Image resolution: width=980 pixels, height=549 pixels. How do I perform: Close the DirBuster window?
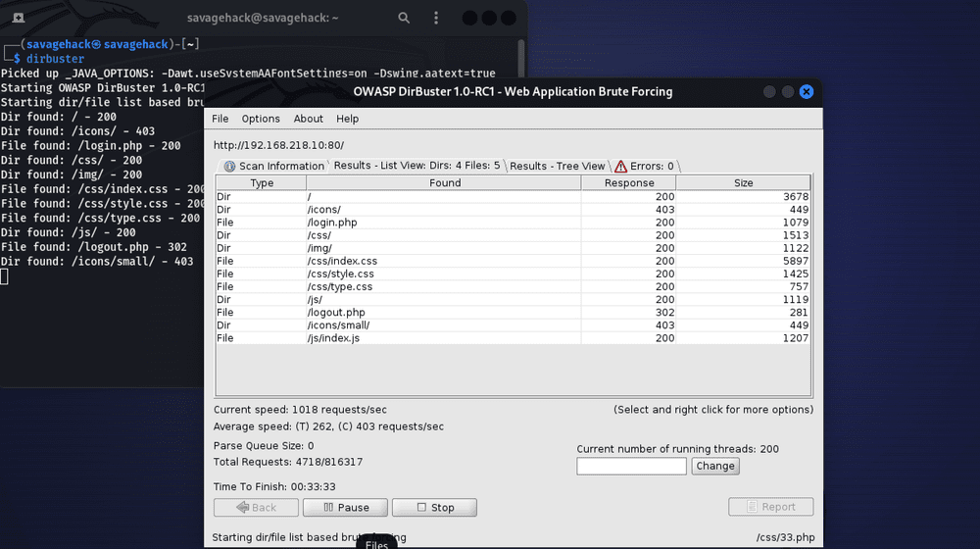click(x=807, y=92)
